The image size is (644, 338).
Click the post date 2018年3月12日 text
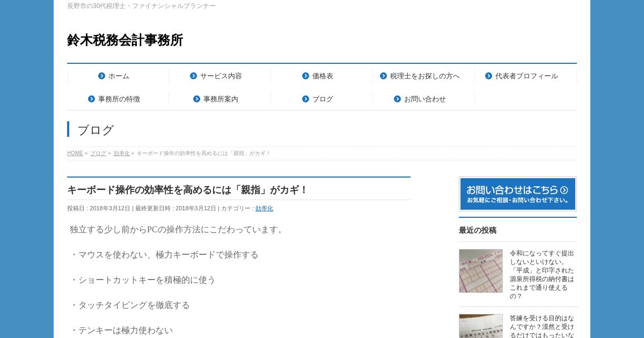[110, 208]
